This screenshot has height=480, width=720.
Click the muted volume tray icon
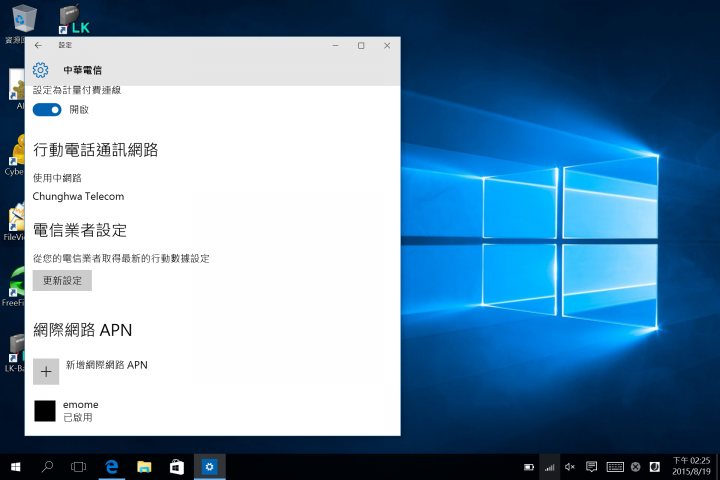coord(570,467)
